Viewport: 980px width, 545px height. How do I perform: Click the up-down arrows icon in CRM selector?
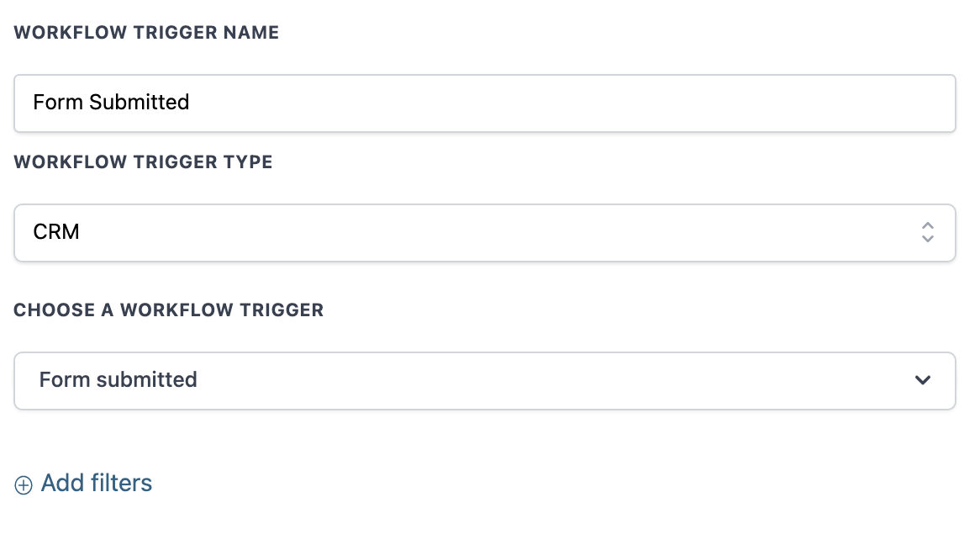928,232
